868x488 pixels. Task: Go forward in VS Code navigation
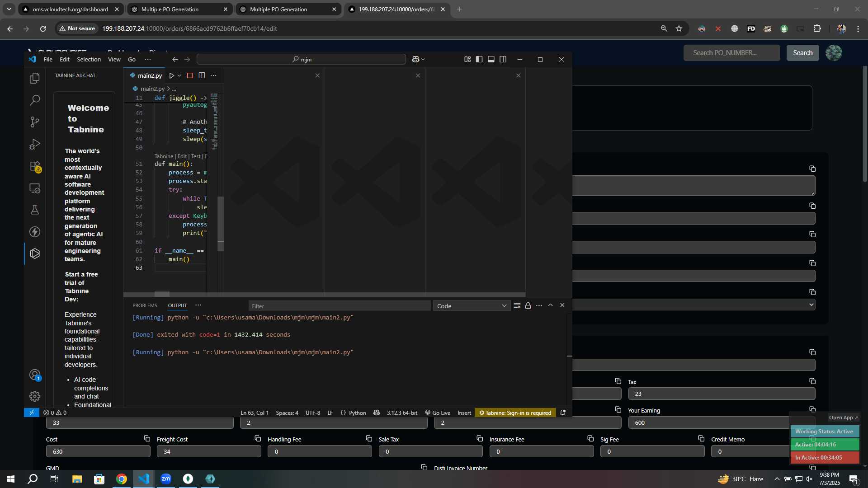pyautogui.click(x=187, y=59)
